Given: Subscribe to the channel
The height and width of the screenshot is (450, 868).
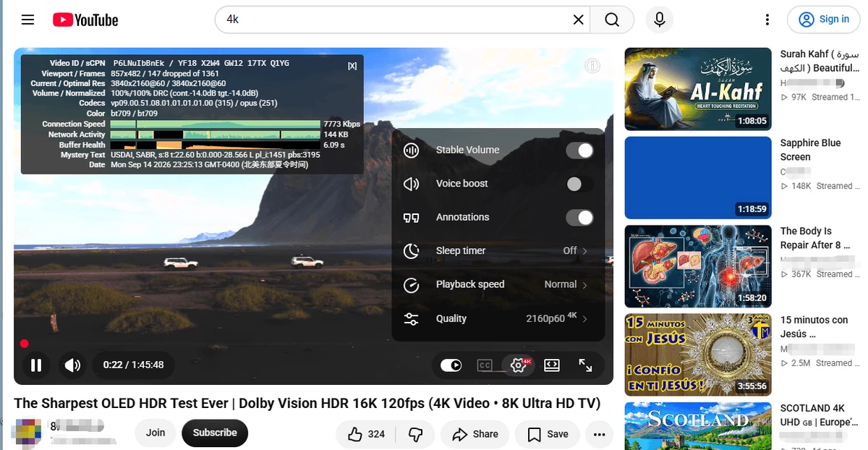Looking at the screenshot, I should pyautogui.click(x=215, y=433).
